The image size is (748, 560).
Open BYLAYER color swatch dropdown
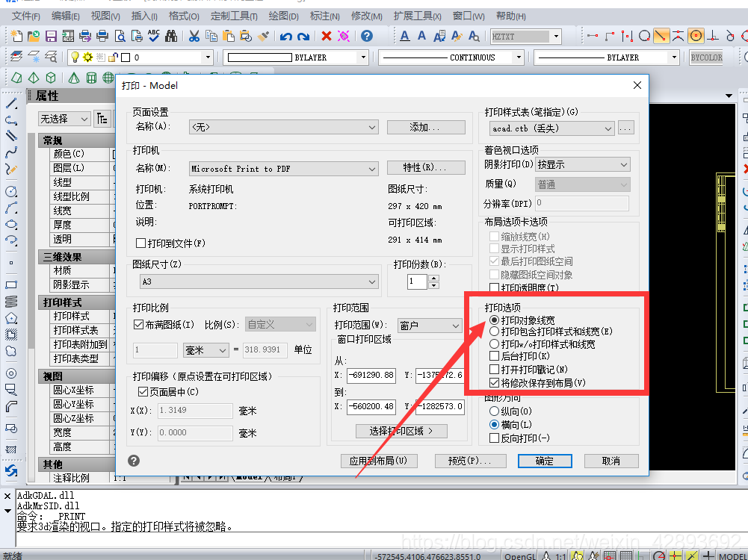point(296,57)
